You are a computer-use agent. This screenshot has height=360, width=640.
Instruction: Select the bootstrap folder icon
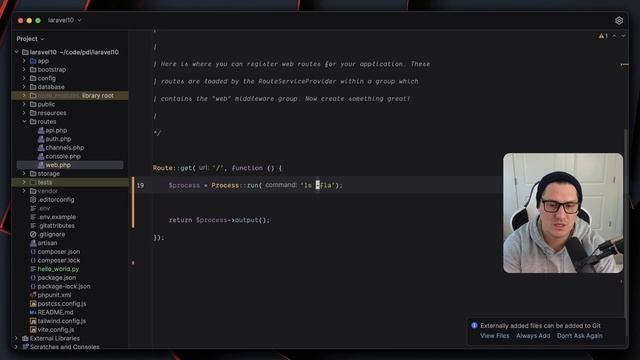33,69
